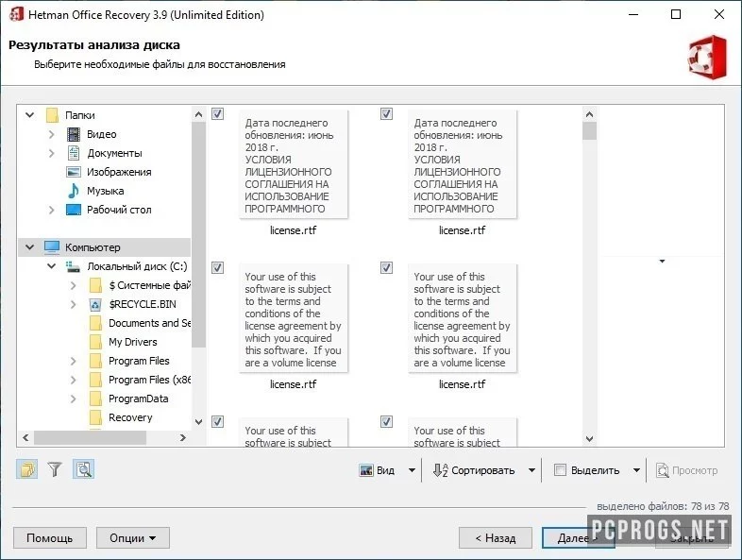The height and width of the screenshot is (560, 742).
Task: Click the Изображения picture icon
Action: coord(74,172)
